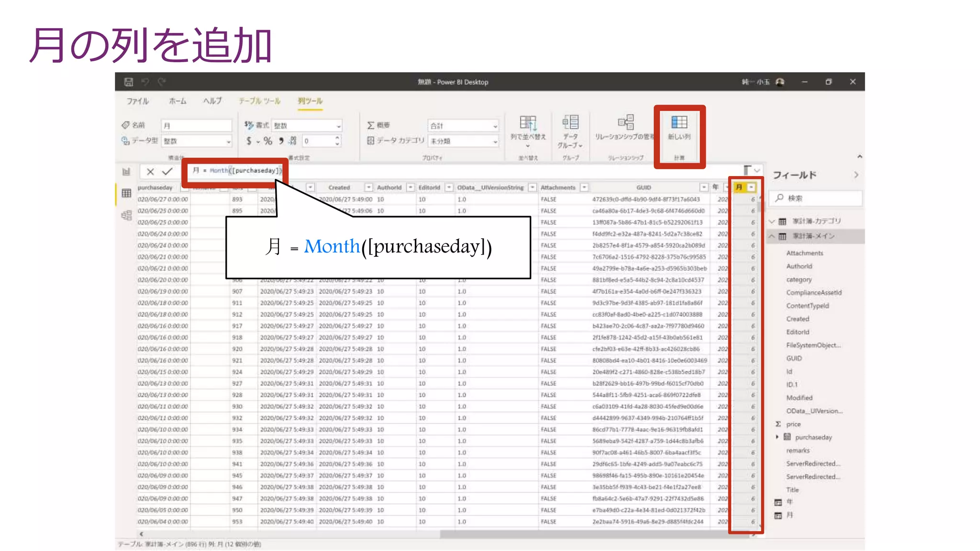
Task: Toggle thousands separator comma icon
Action: (281, 141)
